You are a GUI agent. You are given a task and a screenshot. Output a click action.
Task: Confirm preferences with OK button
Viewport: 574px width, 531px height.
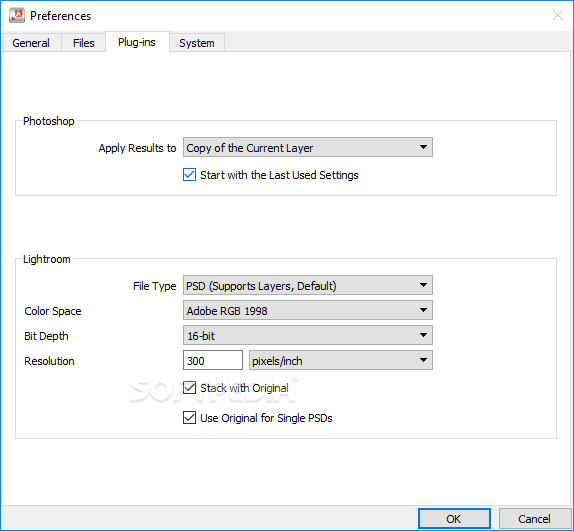(454, 519)
